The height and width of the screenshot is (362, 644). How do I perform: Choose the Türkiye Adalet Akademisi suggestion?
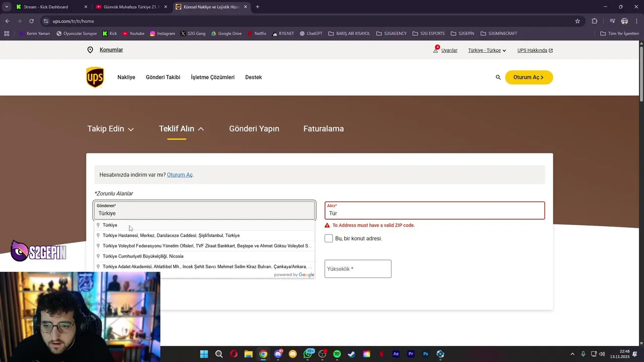[x=204, y=266]
